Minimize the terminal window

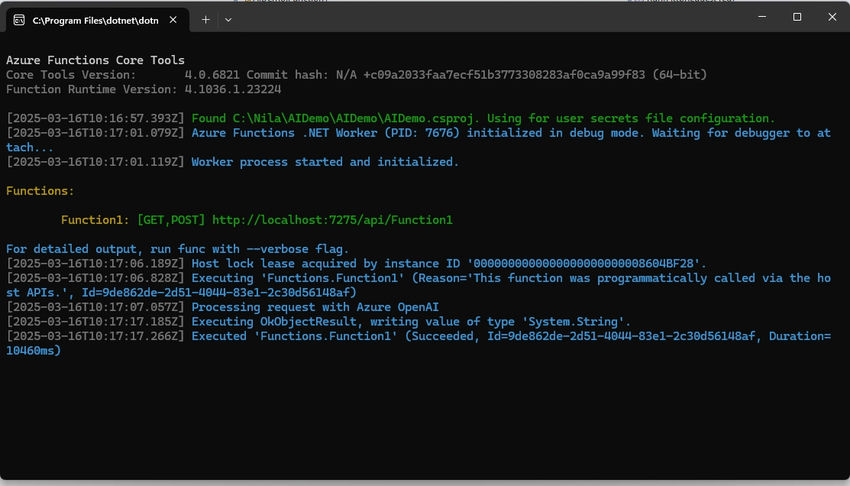coord(762,17)
